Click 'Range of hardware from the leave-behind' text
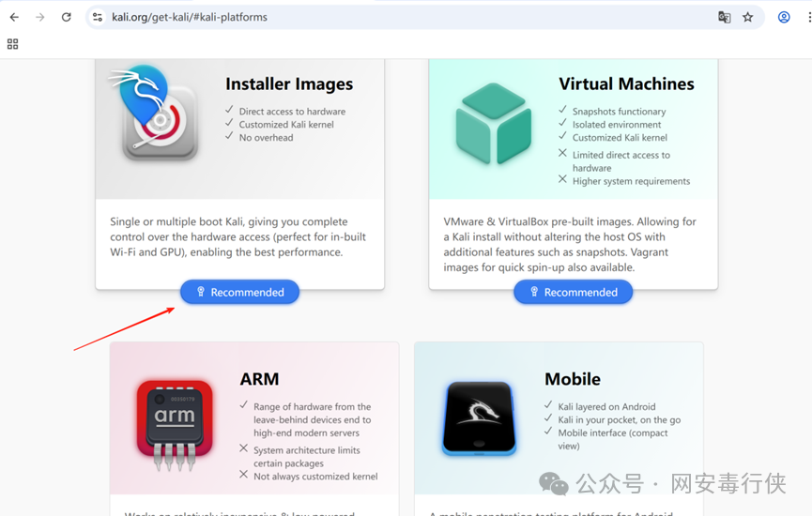 pos(313,419)
